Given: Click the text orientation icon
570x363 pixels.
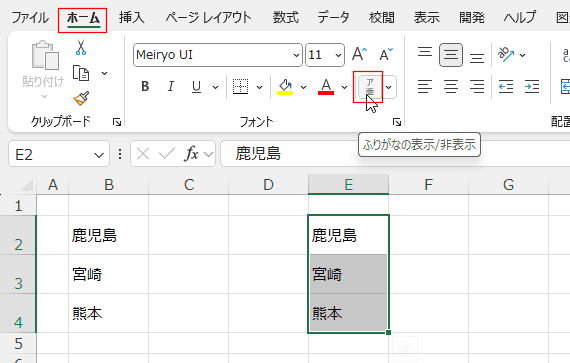Looking at the screenshot, I should click(506, 55).
